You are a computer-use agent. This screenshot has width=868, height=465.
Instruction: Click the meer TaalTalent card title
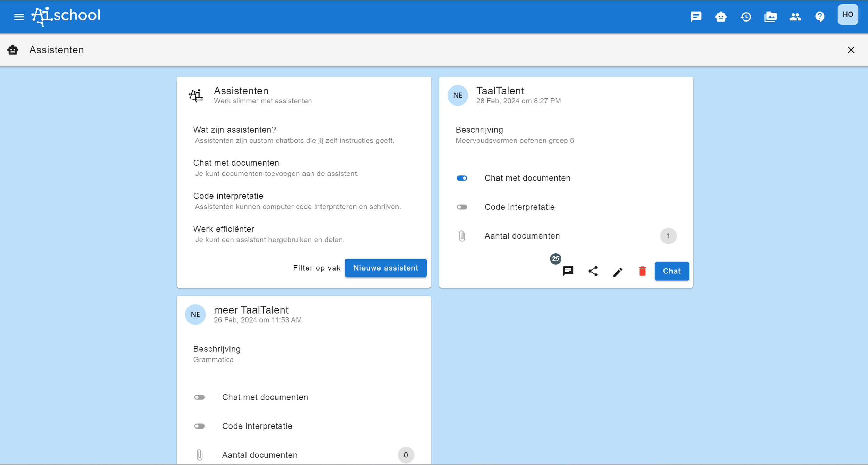coord(251,310)
